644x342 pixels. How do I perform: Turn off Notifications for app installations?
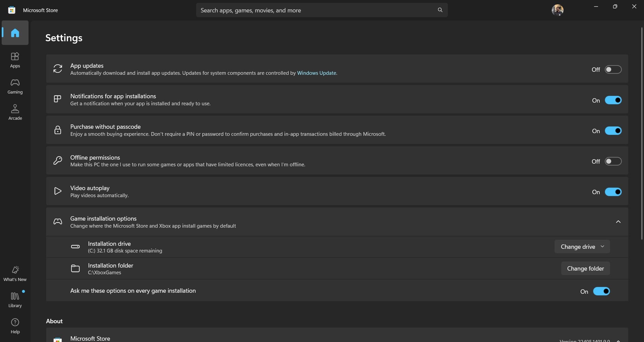613,100
